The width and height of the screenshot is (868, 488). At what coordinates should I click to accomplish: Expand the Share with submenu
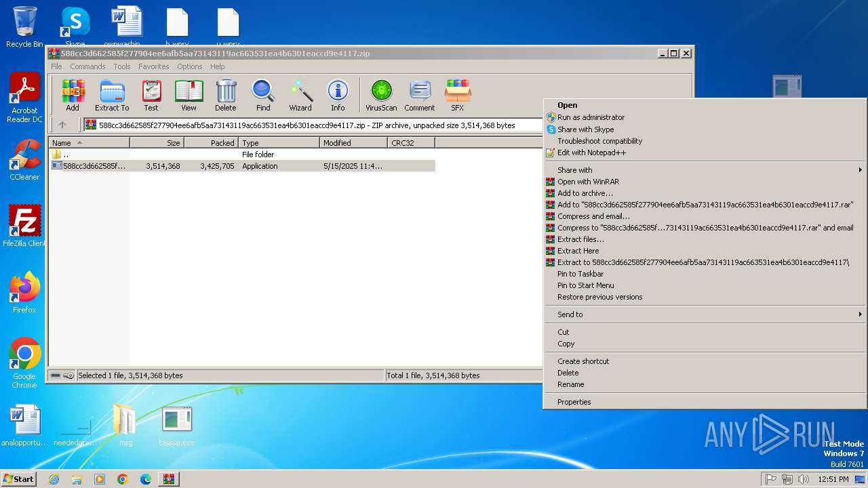705,170
